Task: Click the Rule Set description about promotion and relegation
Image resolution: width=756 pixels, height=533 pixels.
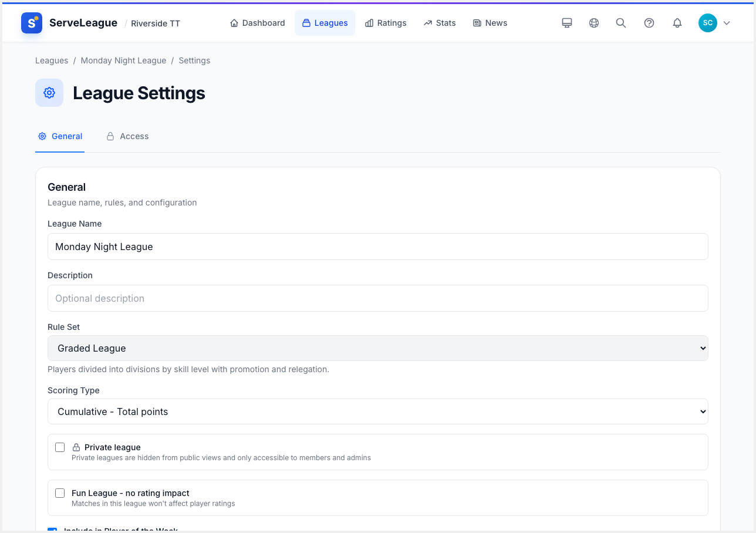Action: (188, 369)
